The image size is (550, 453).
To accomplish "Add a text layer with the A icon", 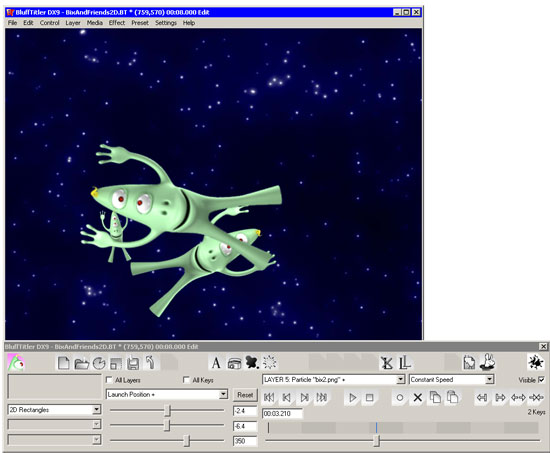I will coord(216,363).
